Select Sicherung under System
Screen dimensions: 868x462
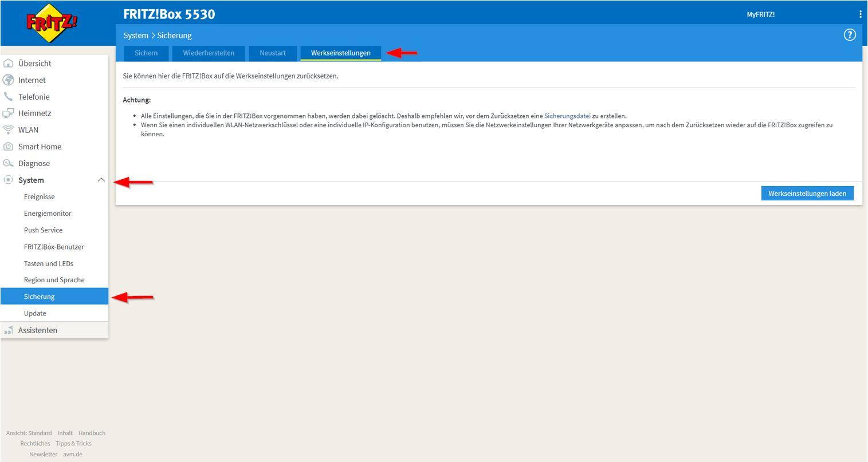click(54, 297)
